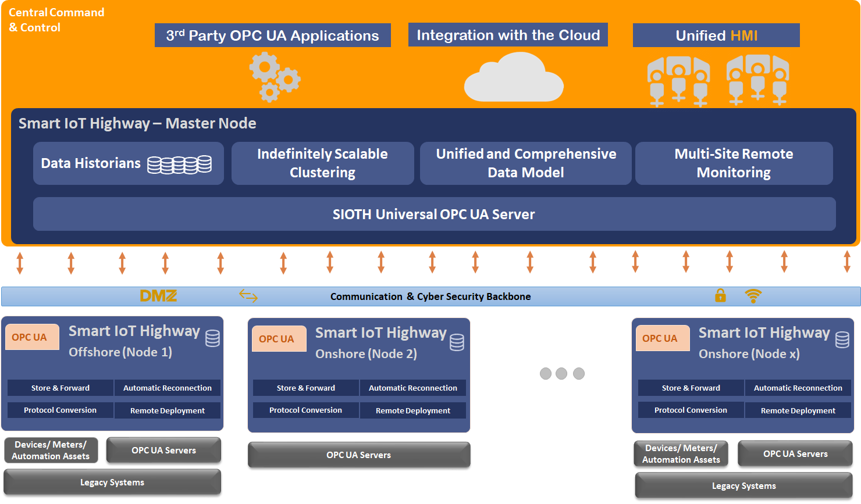Select Protocol Conversion on Onshore Node x
The image size is (861, 504).
(x=690, y=410)
